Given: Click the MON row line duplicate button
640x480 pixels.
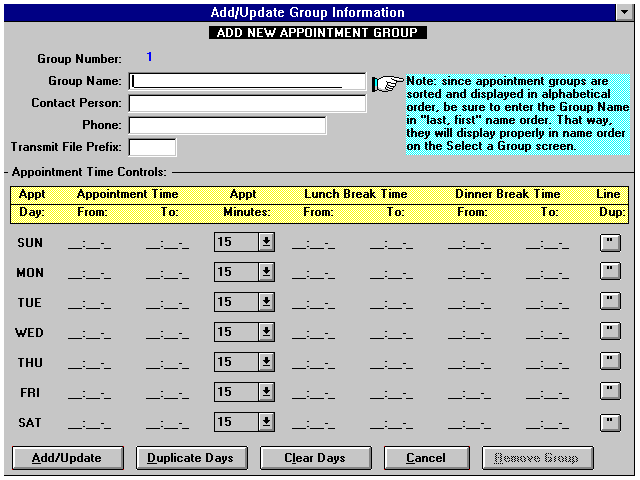Looking at the screenshot, I should click(x=609, y=272).
